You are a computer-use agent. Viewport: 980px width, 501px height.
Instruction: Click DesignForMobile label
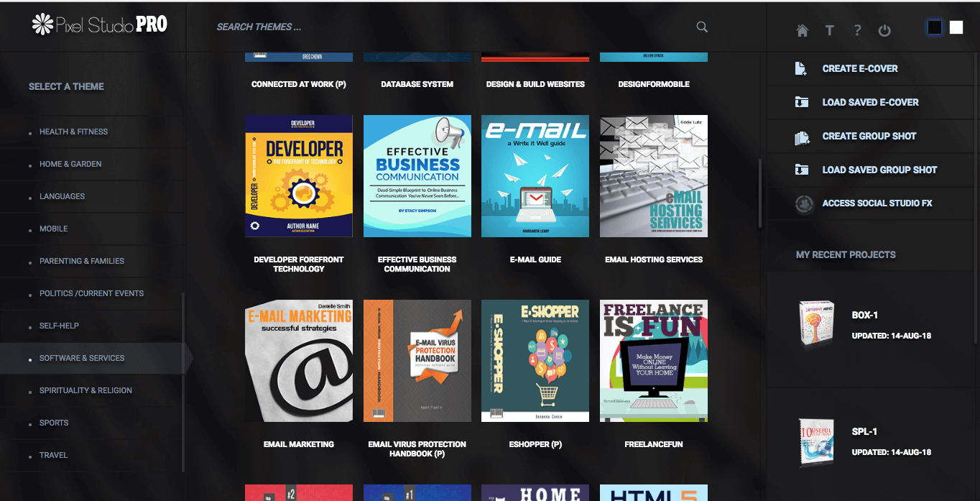pyautogui.click(x=654, y=84)
